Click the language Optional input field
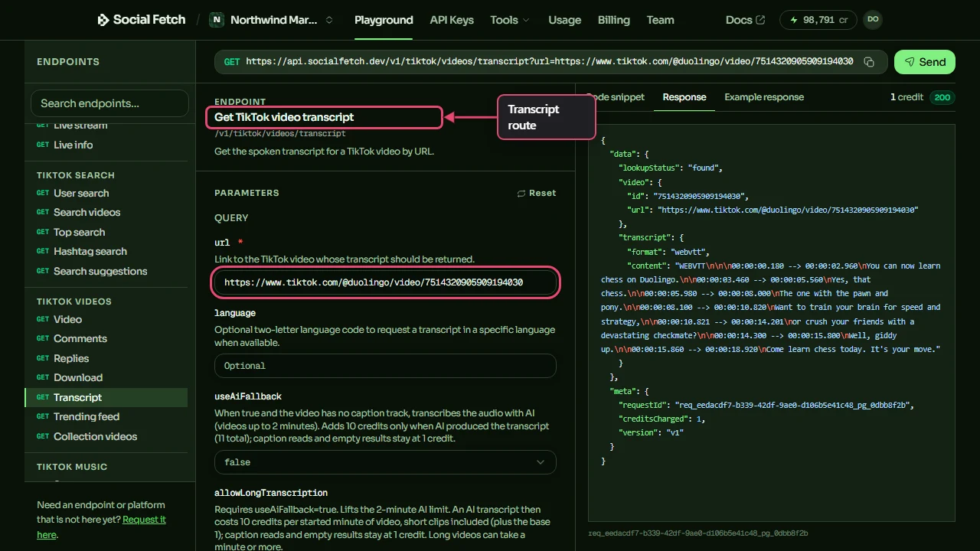 pos(385,366)
